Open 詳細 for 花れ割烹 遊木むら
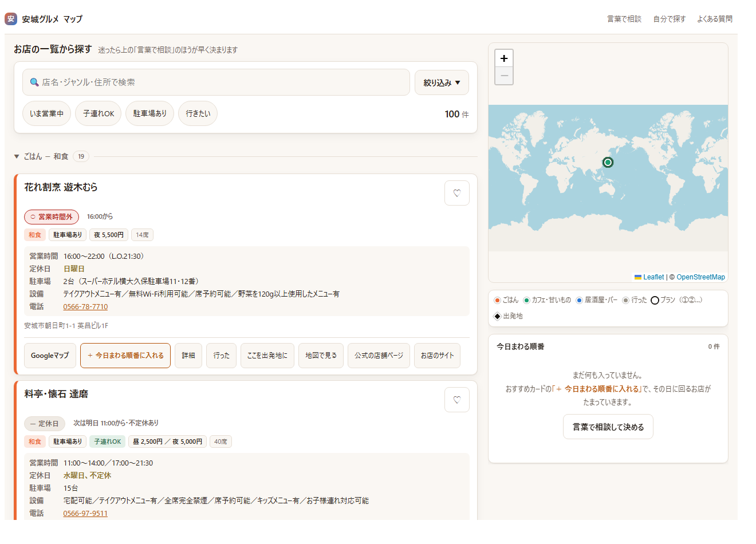This screenshot has height=544, width=756. pyautogui.click(x=188, y=356)
